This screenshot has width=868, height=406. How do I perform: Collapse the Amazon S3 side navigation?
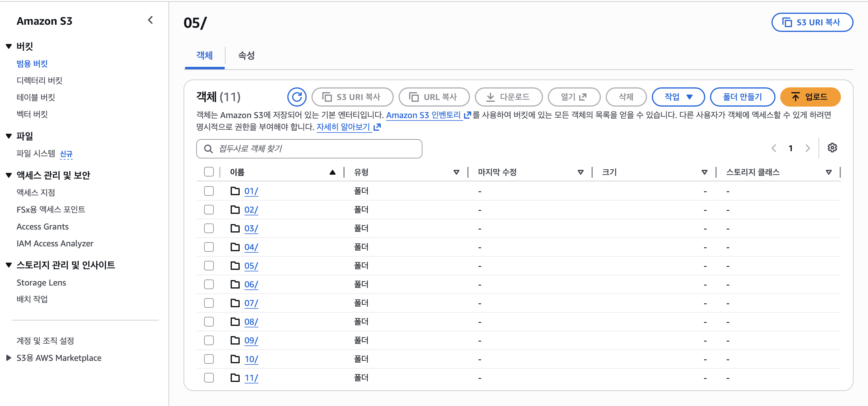[150, 20]
